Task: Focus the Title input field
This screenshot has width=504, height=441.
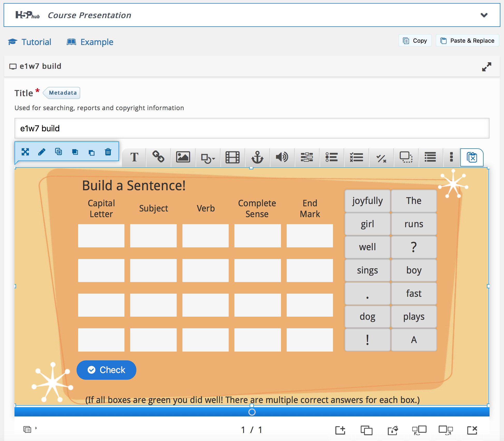Action: click(252, 128)
